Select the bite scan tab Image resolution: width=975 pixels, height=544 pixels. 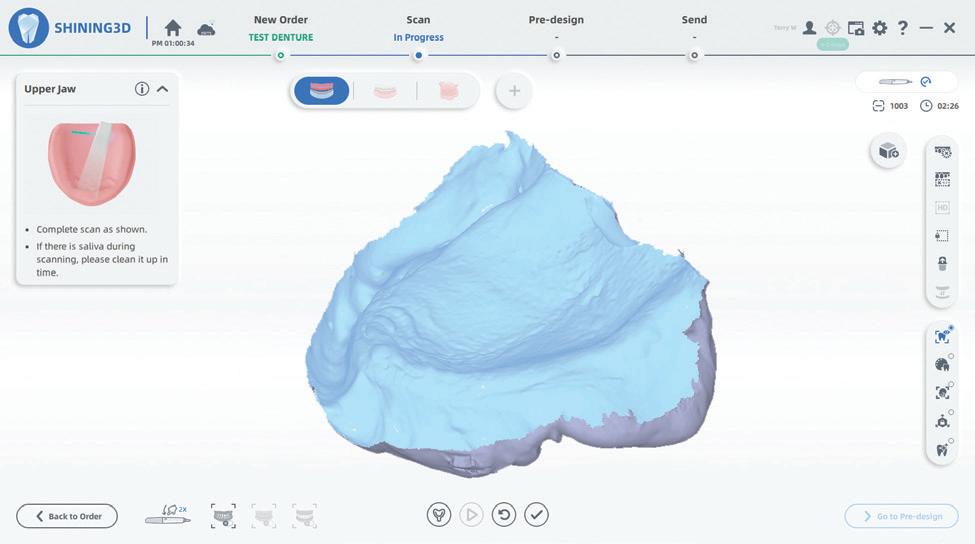click(x=448, y=91)
